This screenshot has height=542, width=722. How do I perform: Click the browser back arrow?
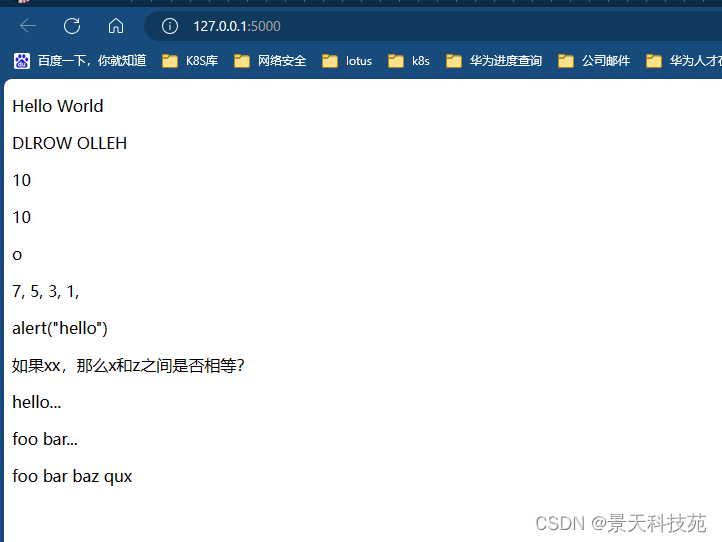(28, 26)
